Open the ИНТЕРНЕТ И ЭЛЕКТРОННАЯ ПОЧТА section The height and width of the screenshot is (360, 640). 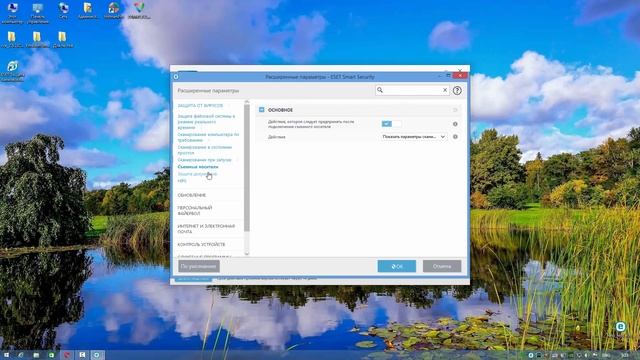206,229
